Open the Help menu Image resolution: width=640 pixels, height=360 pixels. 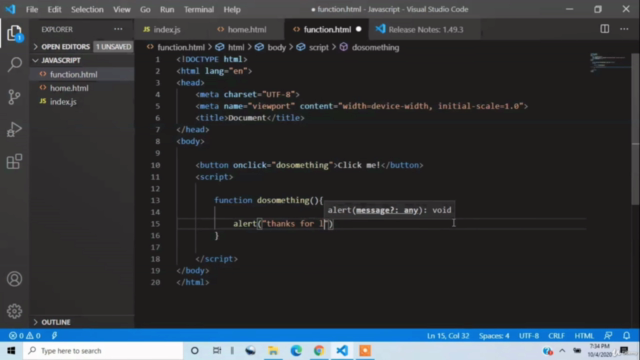(x=232, y=9)
